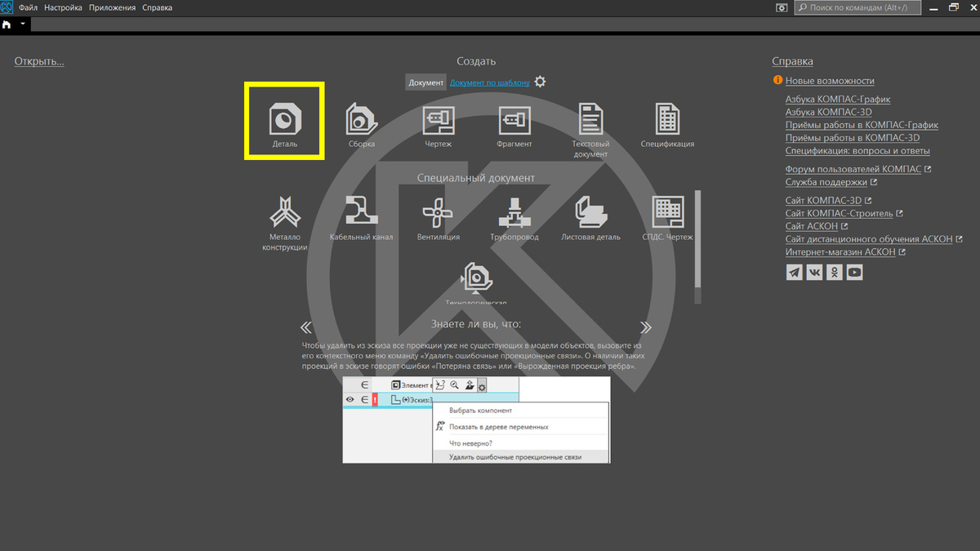Open Азбука КОМПАС-График link

point(838,100)
